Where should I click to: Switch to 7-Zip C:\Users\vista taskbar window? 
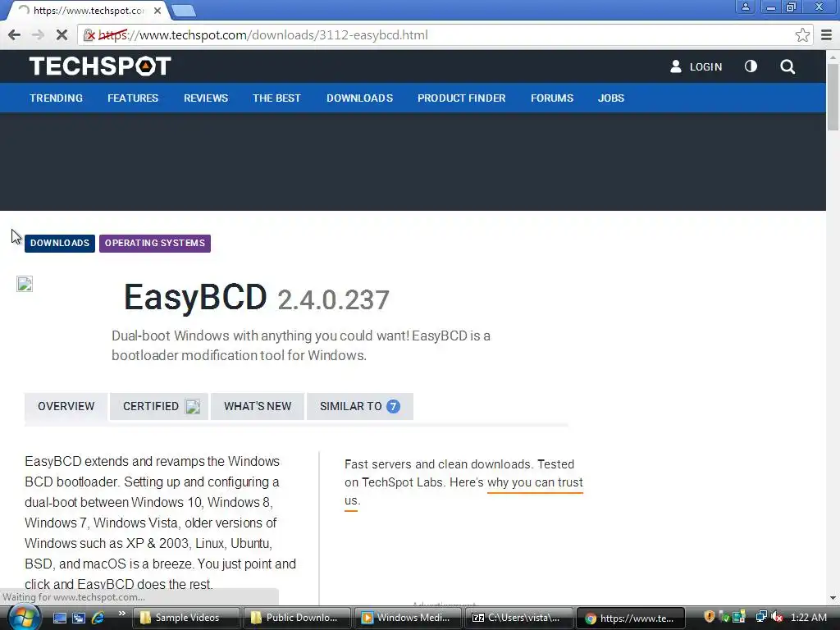click(x=519, y=618)
